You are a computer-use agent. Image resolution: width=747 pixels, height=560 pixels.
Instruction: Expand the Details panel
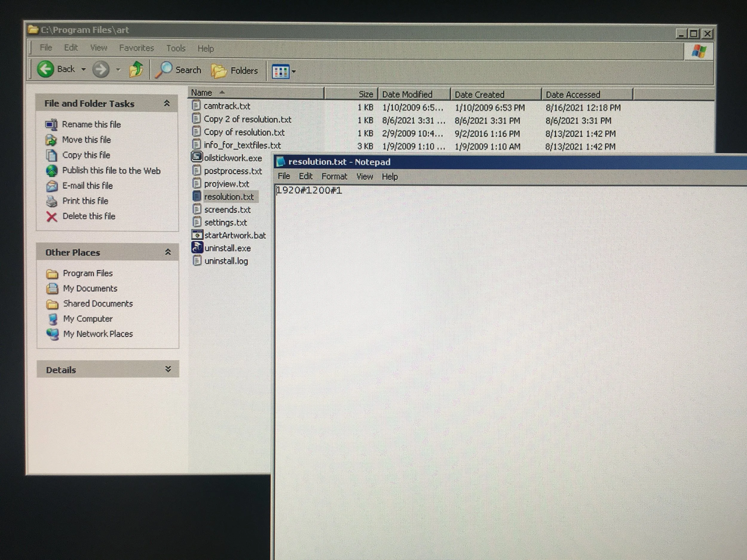click(168, 369)
